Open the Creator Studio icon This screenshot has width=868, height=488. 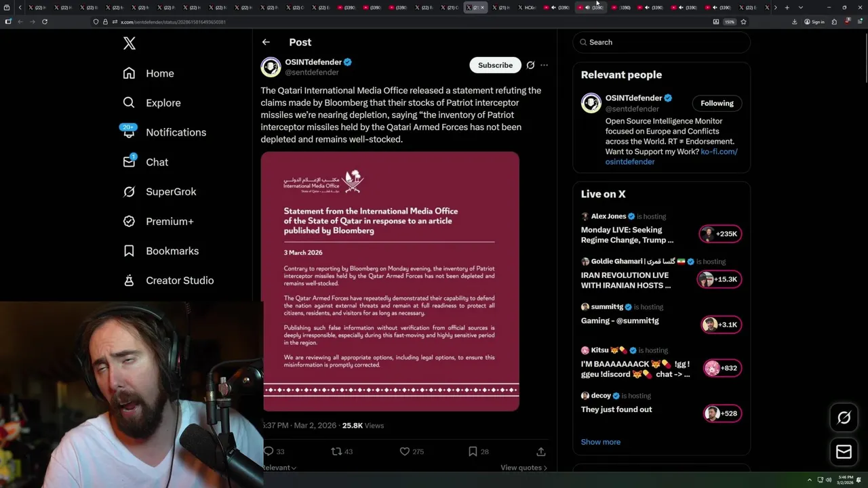129,280
